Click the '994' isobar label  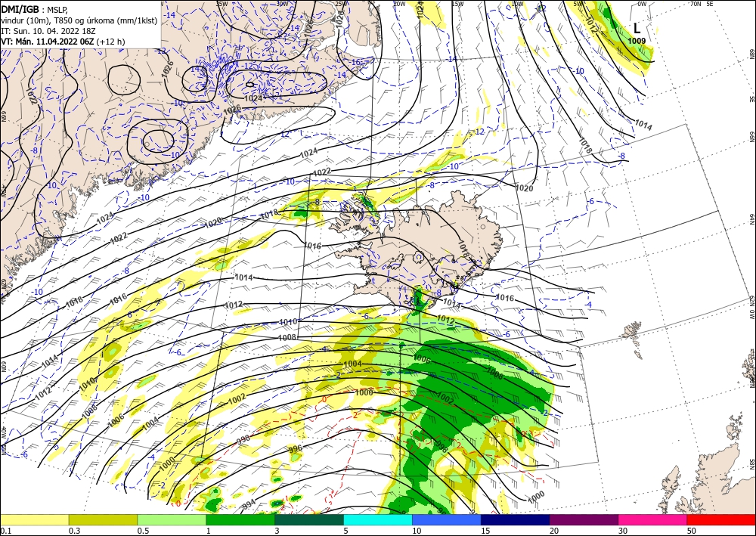coord(248,504)
